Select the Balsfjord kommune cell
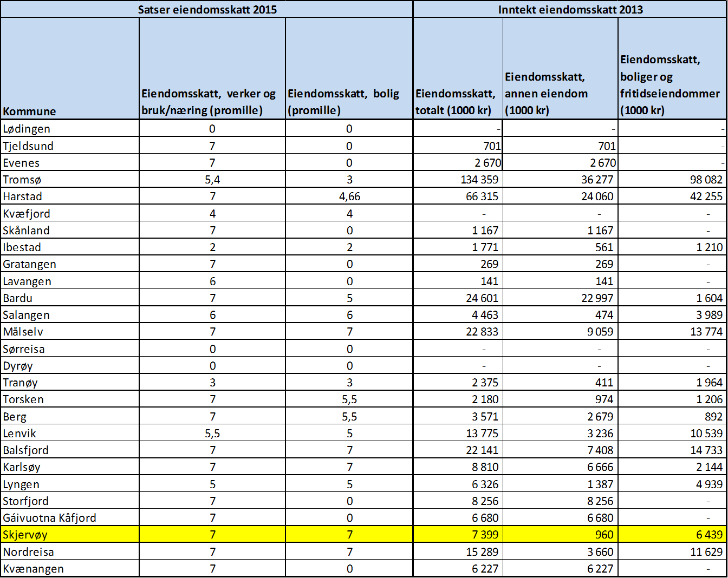 coord(70,450)
